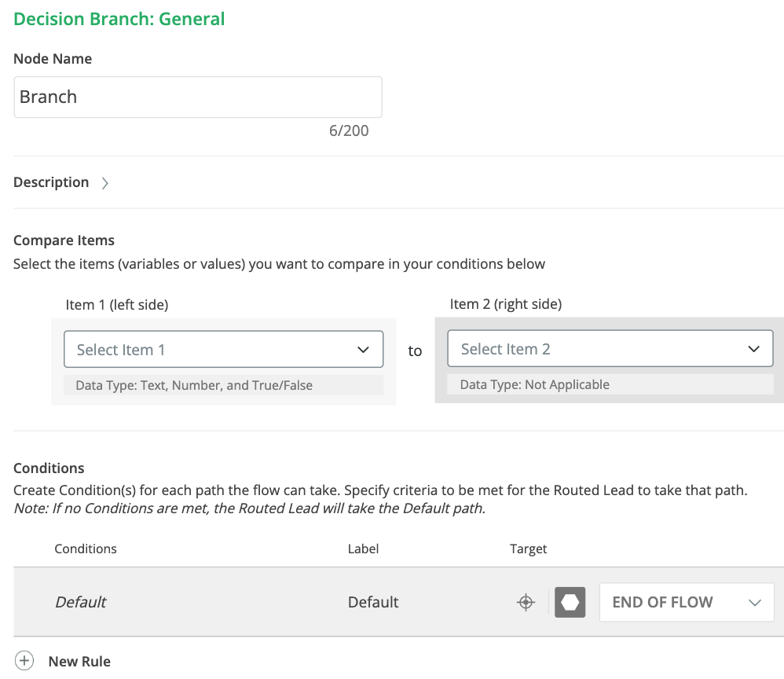Click the circled plus New Rule icon

(x=25, y=661)
